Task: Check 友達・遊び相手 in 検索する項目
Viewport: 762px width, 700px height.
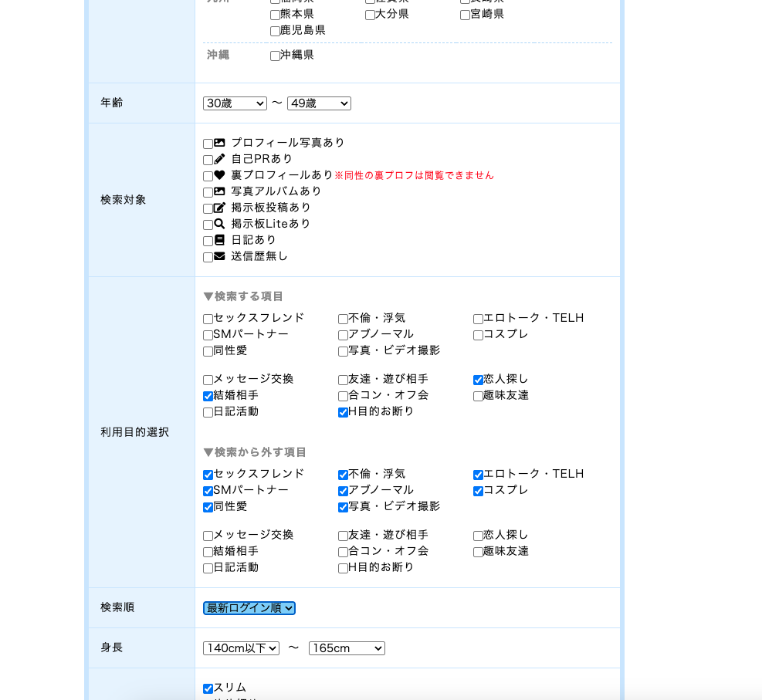Action: pyautogui.click(x=343, y=380)
